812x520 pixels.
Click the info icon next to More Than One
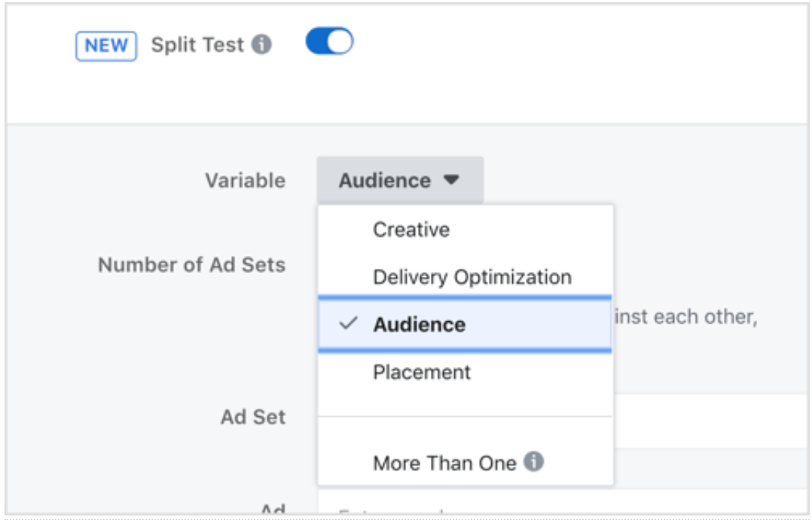[x=533, y=461]
